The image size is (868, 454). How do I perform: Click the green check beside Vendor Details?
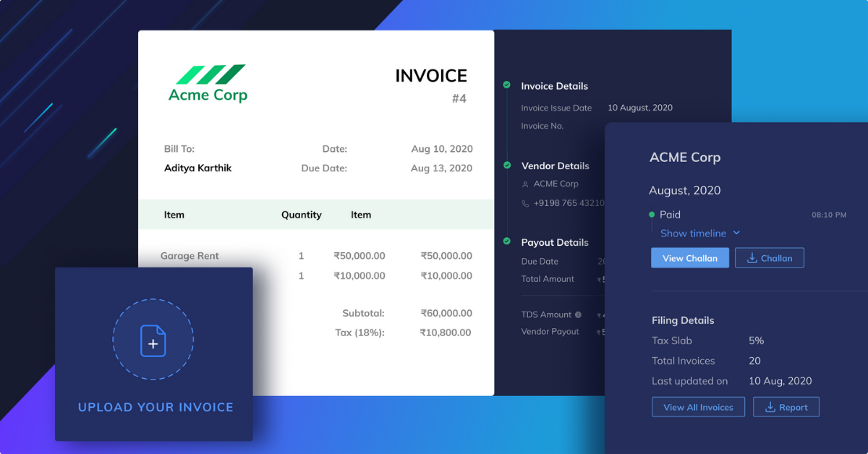tap(507, 166)
